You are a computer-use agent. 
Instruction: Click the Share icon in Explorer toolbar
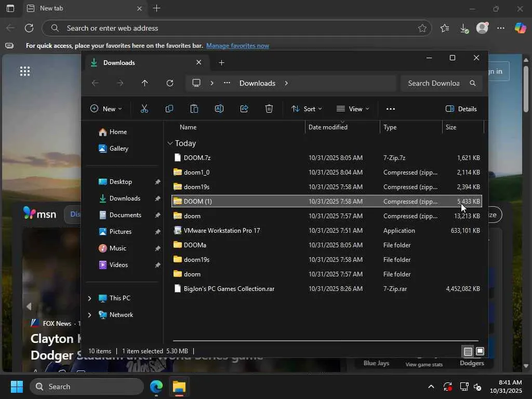coord(244,109)
